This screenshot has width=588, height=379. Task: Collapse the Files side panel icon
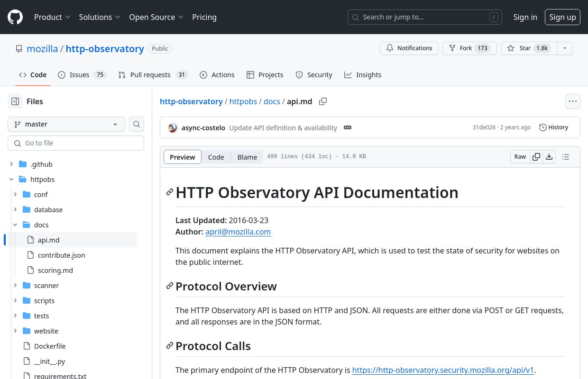tap(15, 101)
